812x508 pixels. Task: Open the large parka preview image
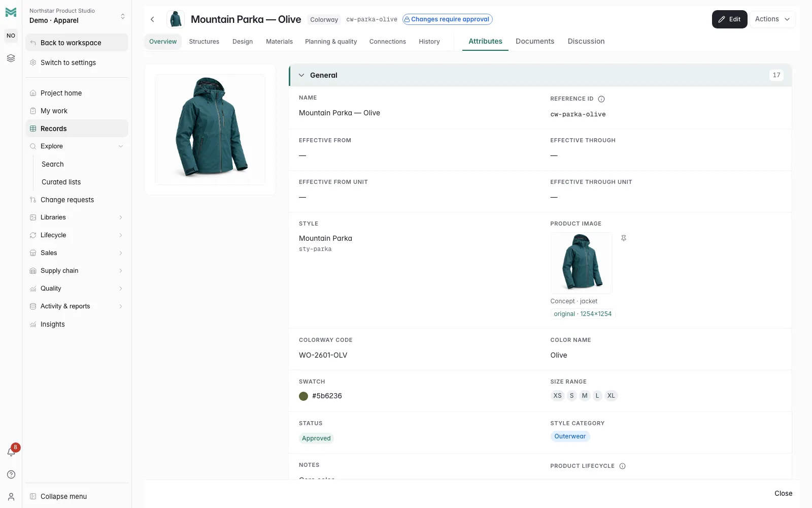tap(210, 130)
